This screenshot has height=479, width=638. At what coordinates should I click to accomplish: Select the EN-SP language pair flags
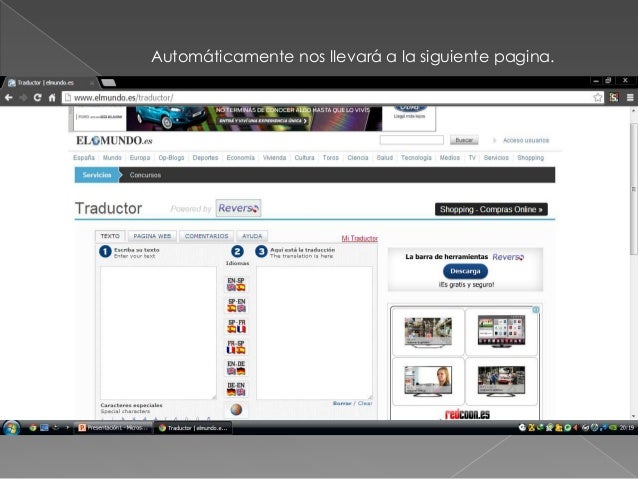tap(236, 284)
